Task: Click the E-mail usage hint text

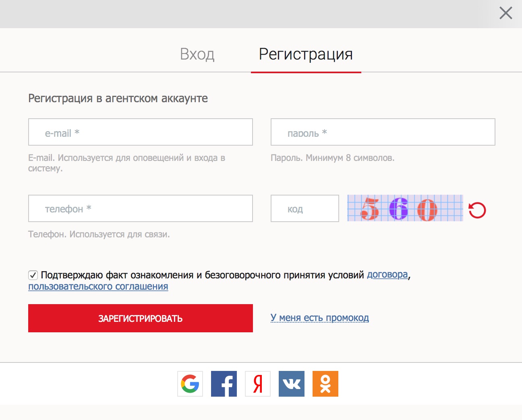Action: pos(126,163)
